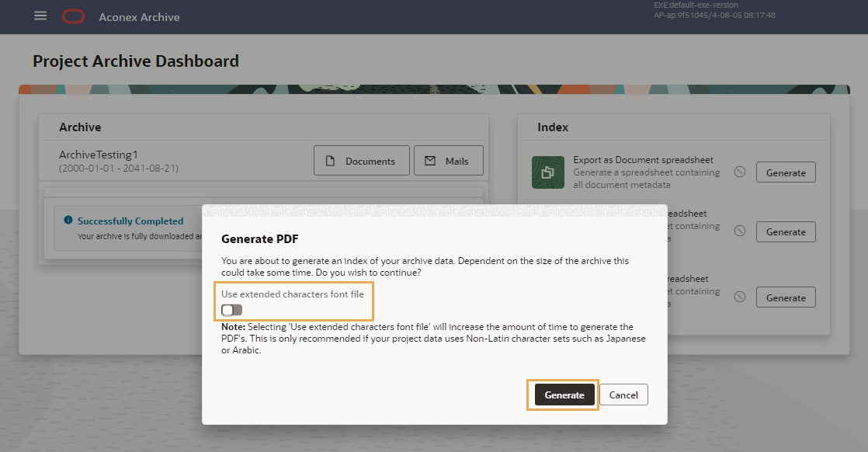868x452 pixels.
Task: Cancel the Generate PDF dialog
Action: (623, 395)
